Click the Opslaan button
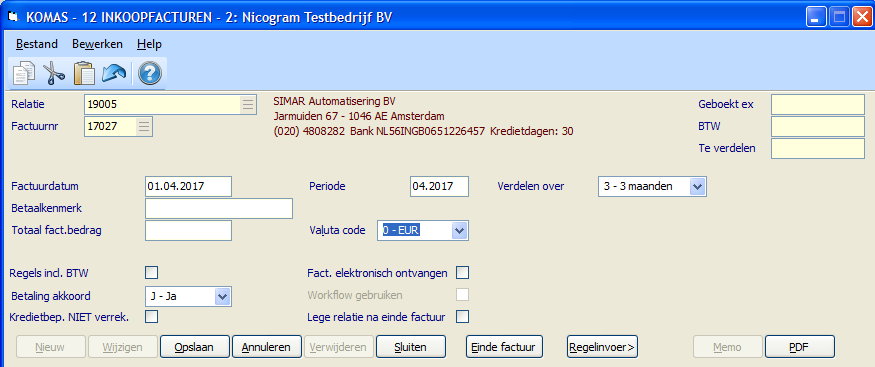This screenshot has height=367, width=875. point(195,347)
